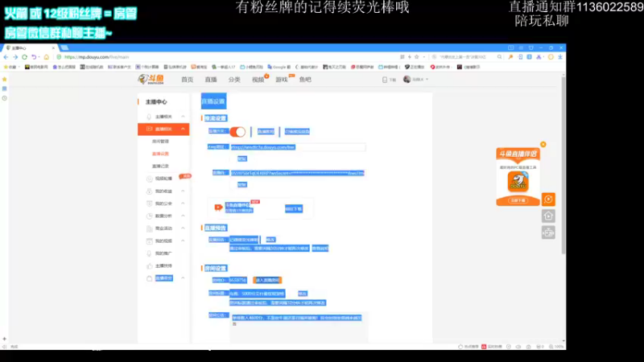Image resolution: width=644 pixels, height=362 pixels.
Task: Click the edit button beside the 直播预告 text
Action: click(x=270, y=240)
